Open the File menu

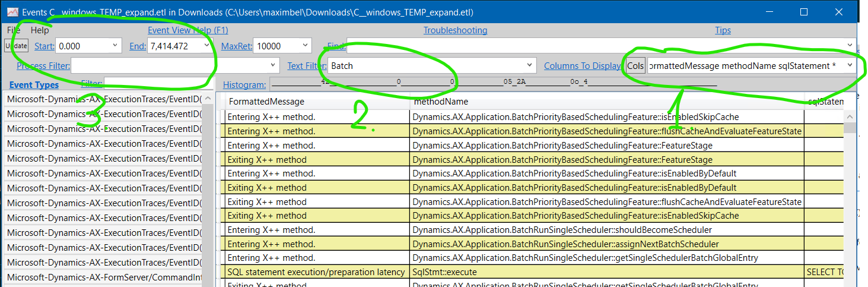pos(14,30)
